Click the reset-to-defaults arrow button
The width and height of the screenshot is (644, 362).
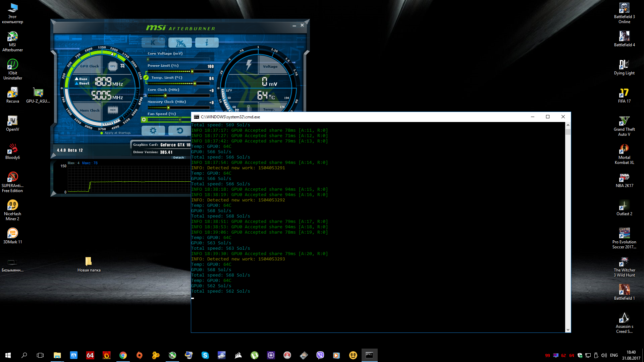point(179,130)
